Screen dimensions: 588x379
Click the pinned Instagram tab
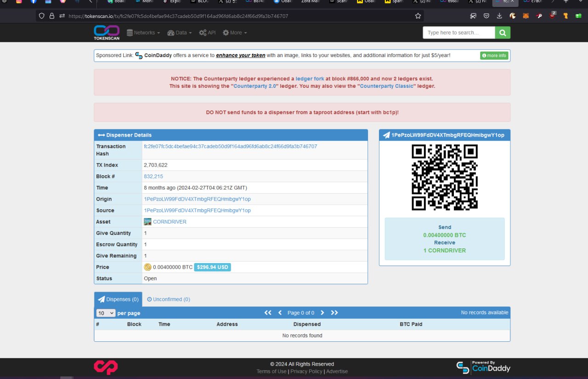click(19, 1)
